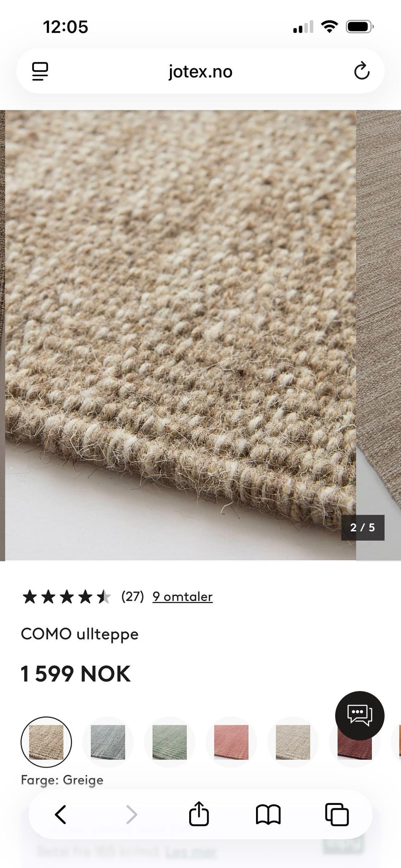The width and height of the screenshot is (401, 868).
Task: Select the Greige color swatch
Action: coord(46,742)
